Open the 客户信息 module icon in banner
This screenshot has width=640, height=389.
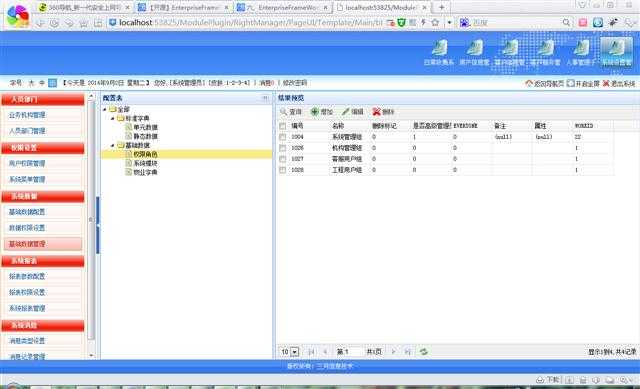tap(474, 52)
